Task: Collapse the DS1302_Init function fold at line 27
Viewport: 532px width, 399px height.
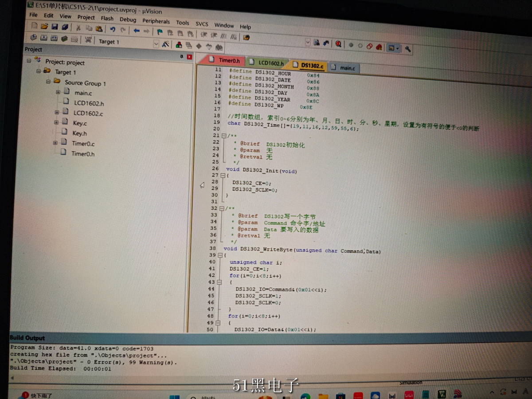Action: pos(222,175)
